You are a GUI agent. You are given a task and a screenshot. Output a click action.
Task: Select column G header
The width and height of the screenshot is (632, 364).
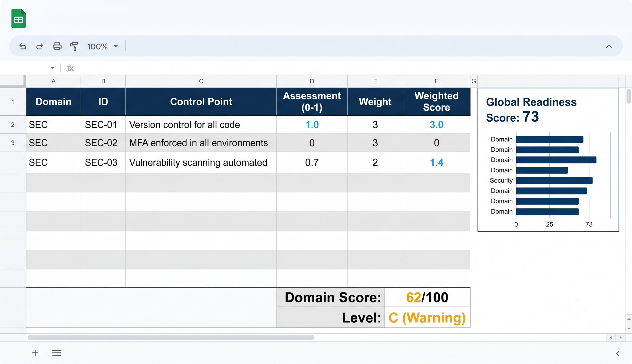pos(474,81)
